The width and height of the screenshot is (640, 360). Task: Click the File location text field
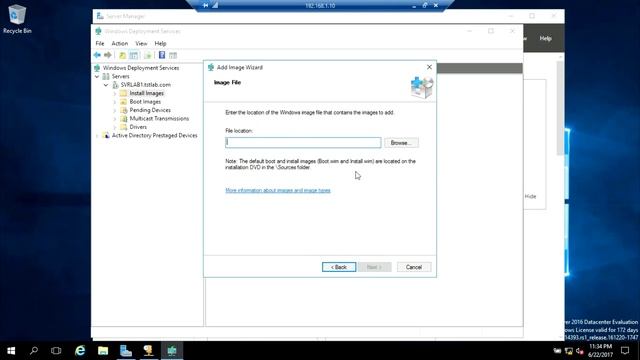point(303,142)
